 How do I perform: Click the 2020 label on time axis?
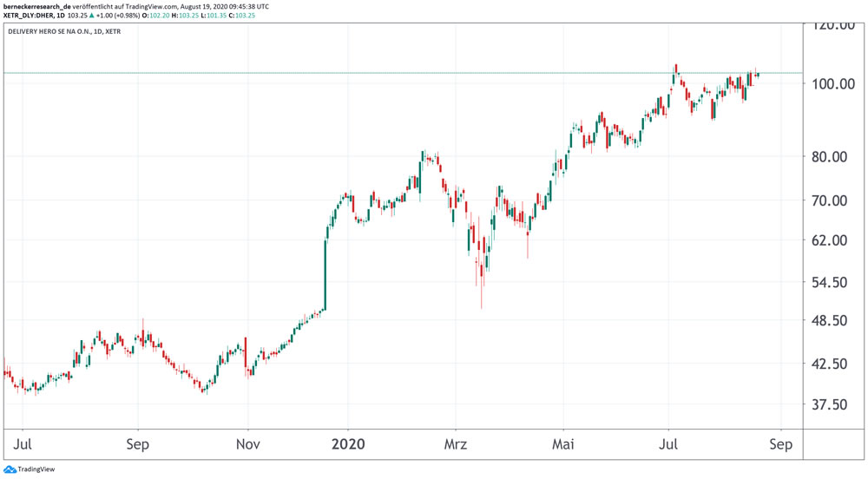[x=347, y=444]
